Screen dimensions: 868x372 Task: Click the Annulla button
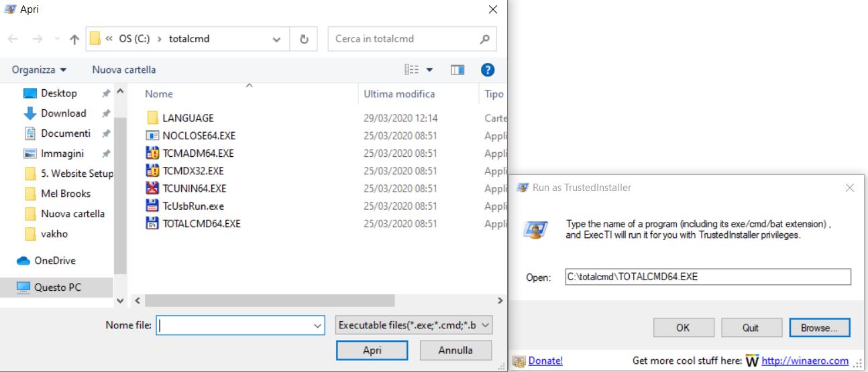click(x=455, y=351)
